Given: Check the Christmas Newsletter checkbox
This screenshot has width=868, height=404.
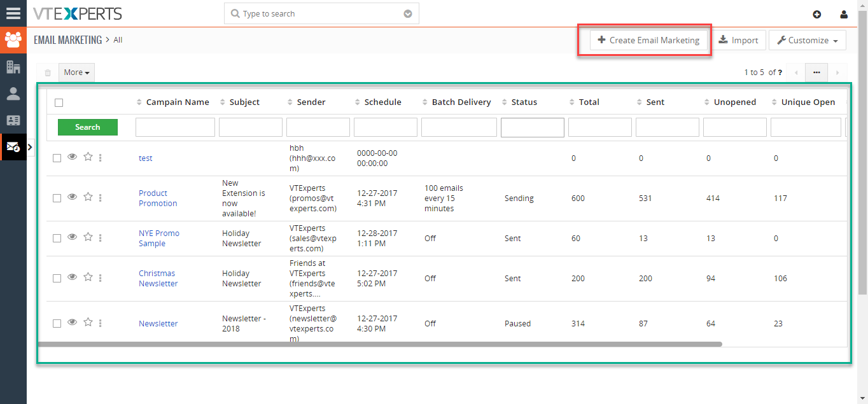Looking at the screenshot, I should click(x=57, y=279).
